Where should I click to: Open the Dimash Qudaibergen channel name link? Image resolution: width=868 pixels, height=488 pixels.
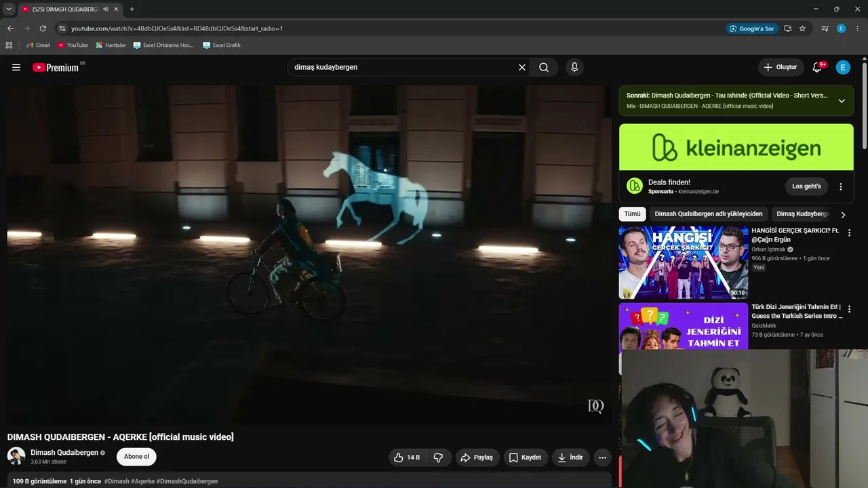click(x=64, y=452)
